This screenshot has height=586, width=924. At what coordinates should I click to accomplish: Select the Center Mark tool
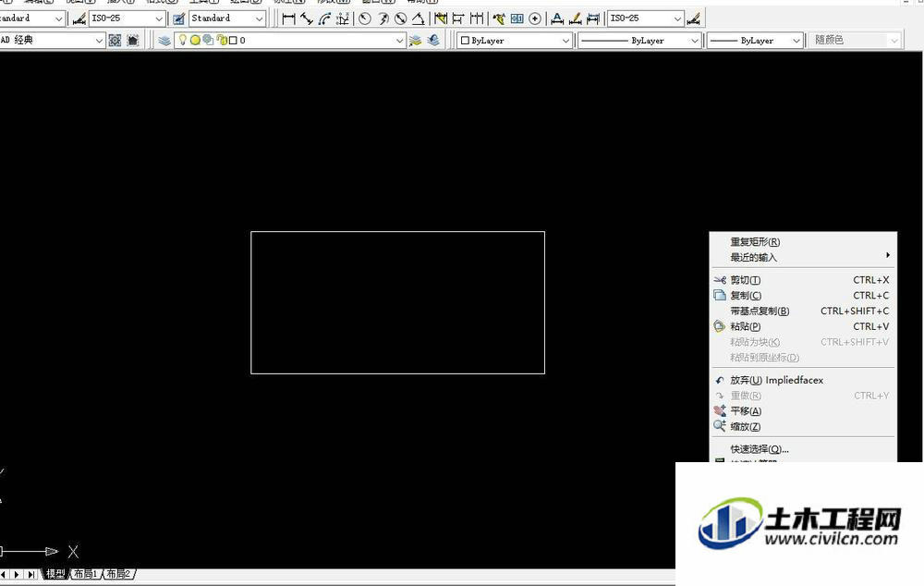(x=534, y=18)
